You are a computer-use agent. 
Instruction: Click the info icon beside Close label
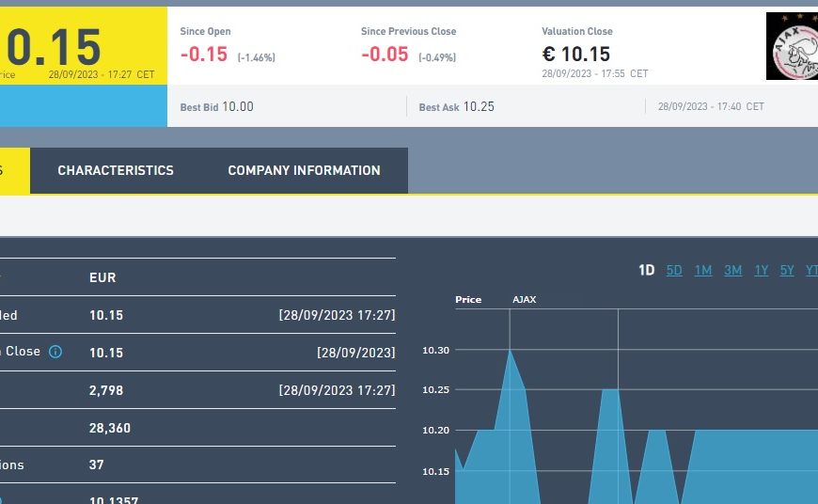point(55,352)
